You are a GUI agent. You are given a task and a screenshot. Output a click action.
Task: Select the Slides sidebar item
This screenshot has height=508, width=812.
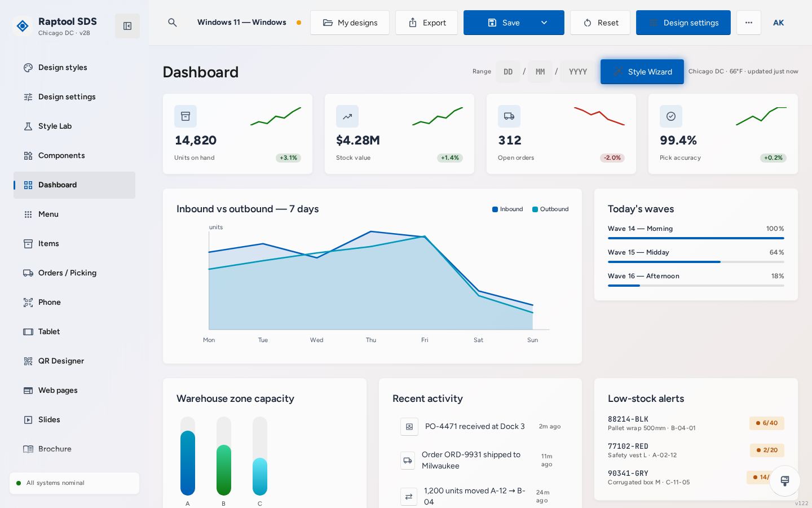point(74,420)
